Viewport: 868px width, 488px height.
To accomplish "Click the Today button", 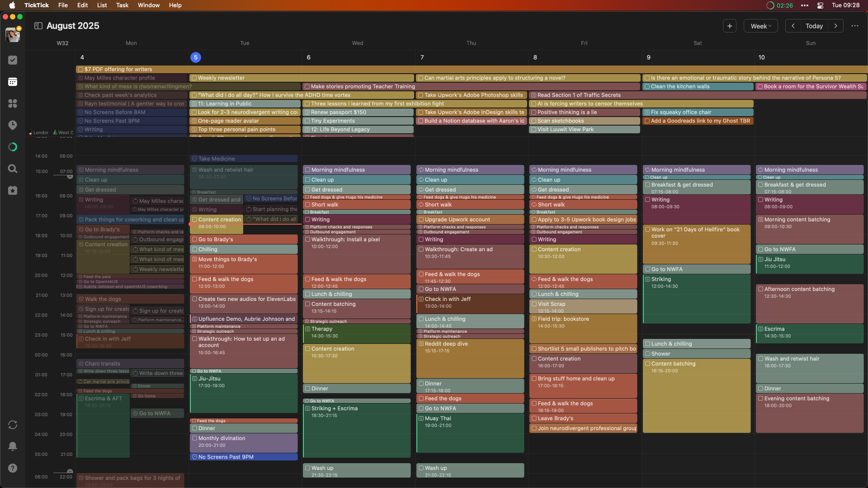I will click(814, 26).
